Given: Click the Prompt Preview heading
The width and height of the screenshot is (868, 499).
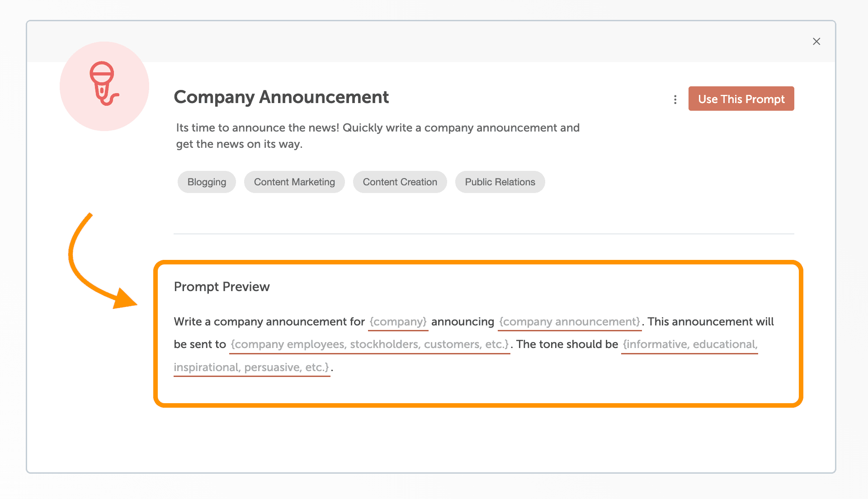Looking at the screenshot, I should coord(222,287).
